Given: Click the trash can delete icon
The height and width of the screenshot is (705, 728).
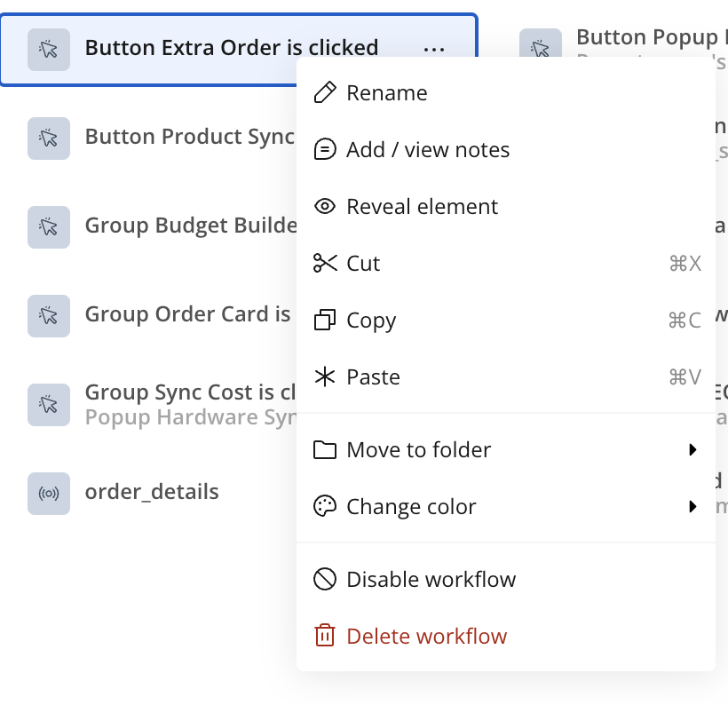Looking at the screenshot, I should pos(326,637).
